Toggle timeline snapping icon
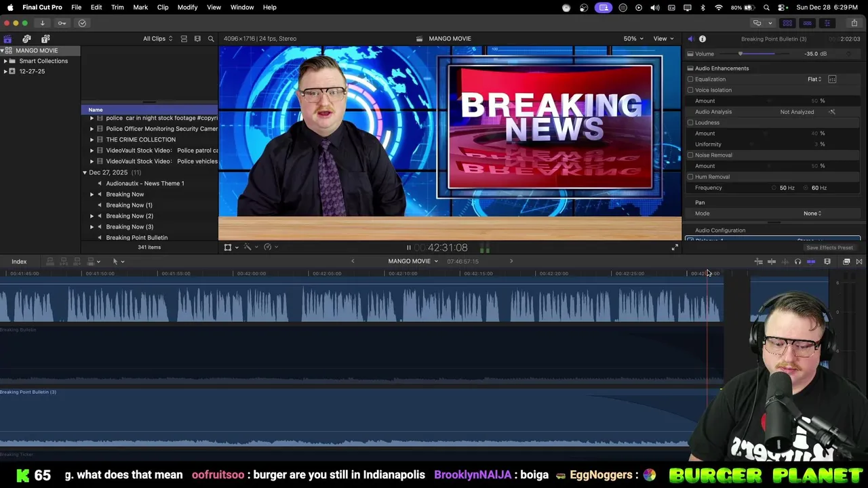This screenshot has width=868, height=488. 811,262
